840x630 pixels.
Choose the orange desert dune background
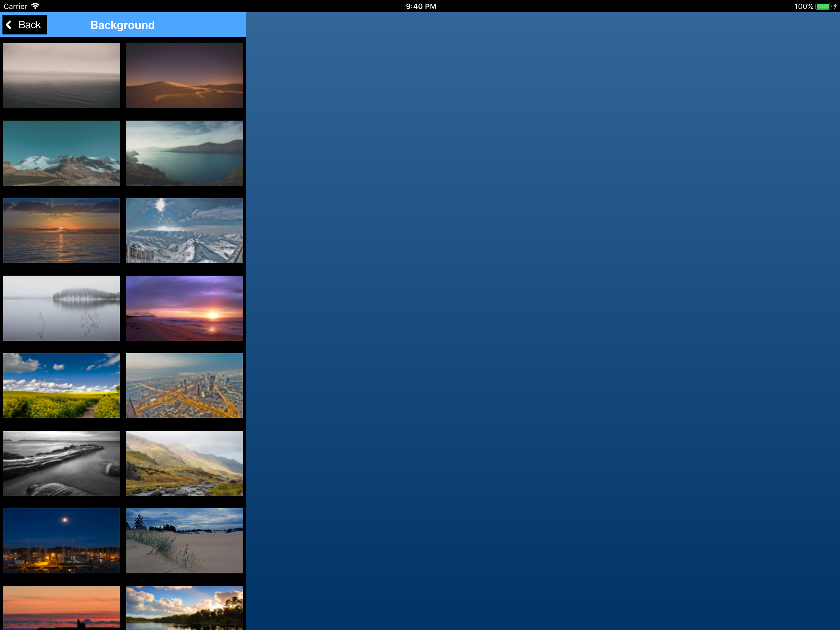tap(184, 76)
